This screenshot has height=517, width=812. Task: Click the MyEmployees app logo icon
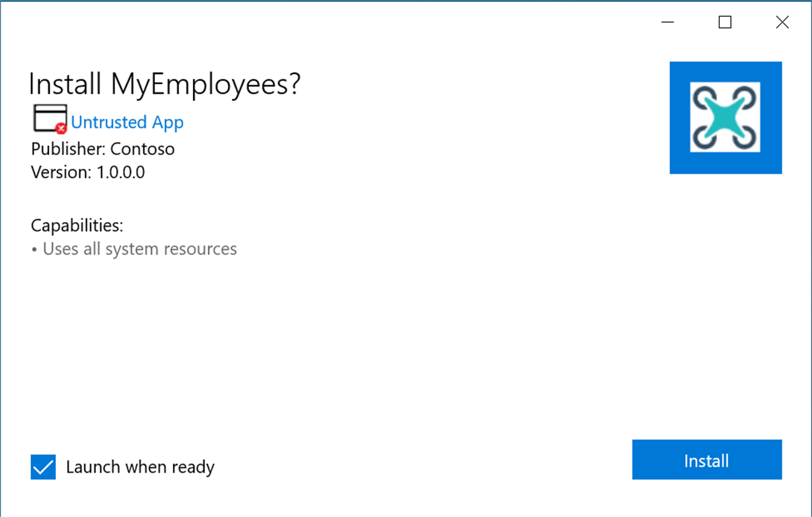725,118
